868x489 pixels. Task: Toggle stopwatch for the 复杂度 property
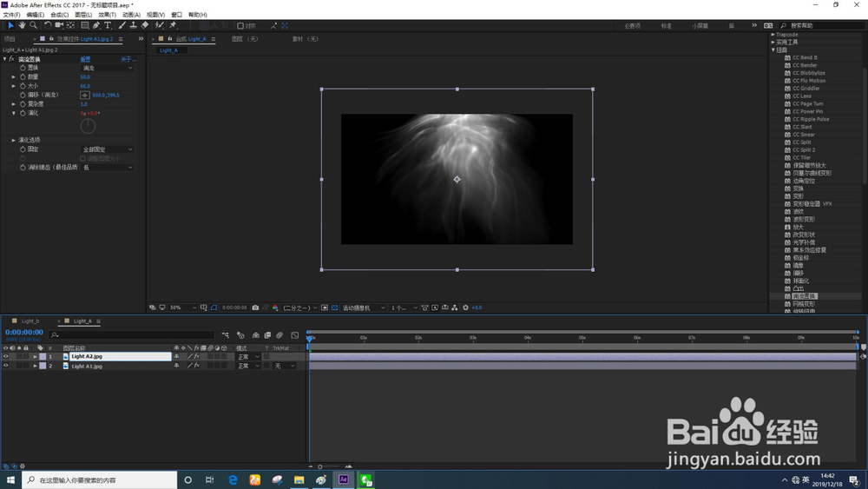point(23,104)
